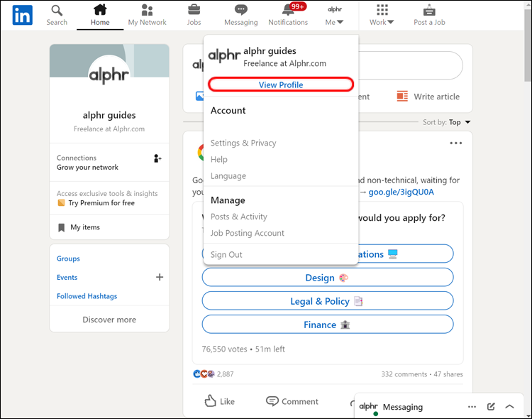
Task: Click 332 comments text
Action: (x=404, y=374)
